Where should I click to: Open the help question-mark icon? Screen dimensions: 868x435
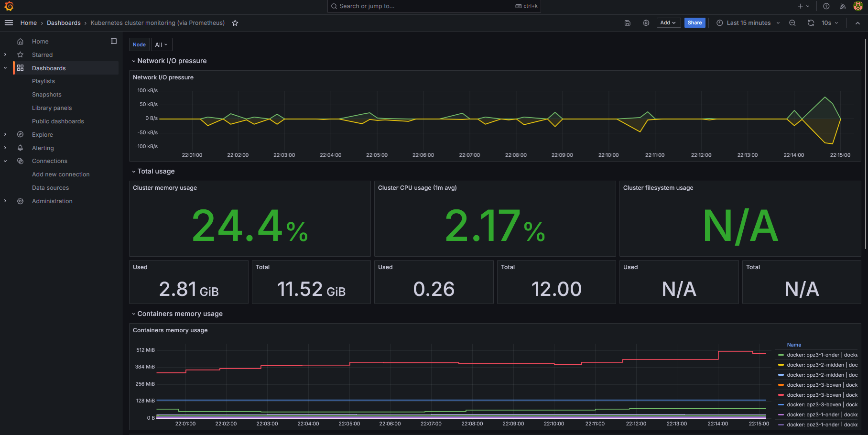pos(826,6)
